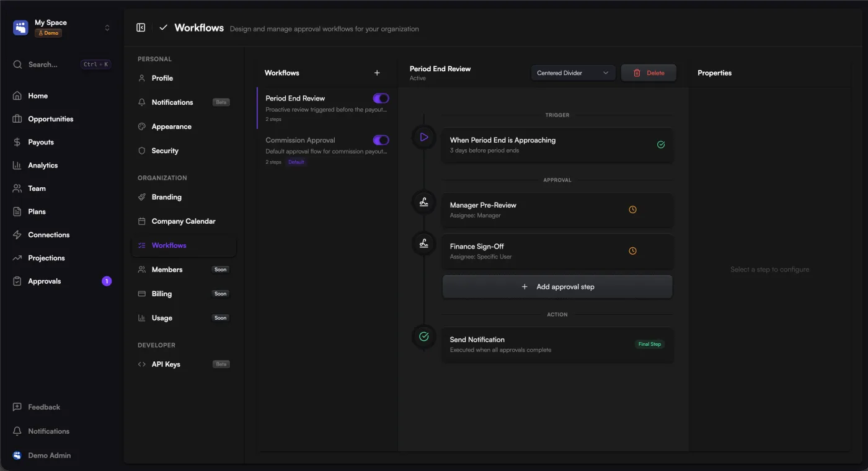Open the Manager Pre-Review step
The image size is (868, 471).
pos(557,210)
